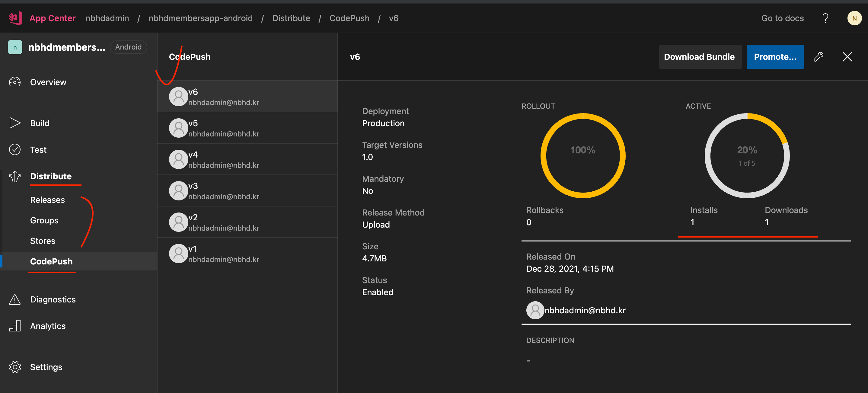Click the Target Versions 1.0 value
868x393 pixels.
367,157
